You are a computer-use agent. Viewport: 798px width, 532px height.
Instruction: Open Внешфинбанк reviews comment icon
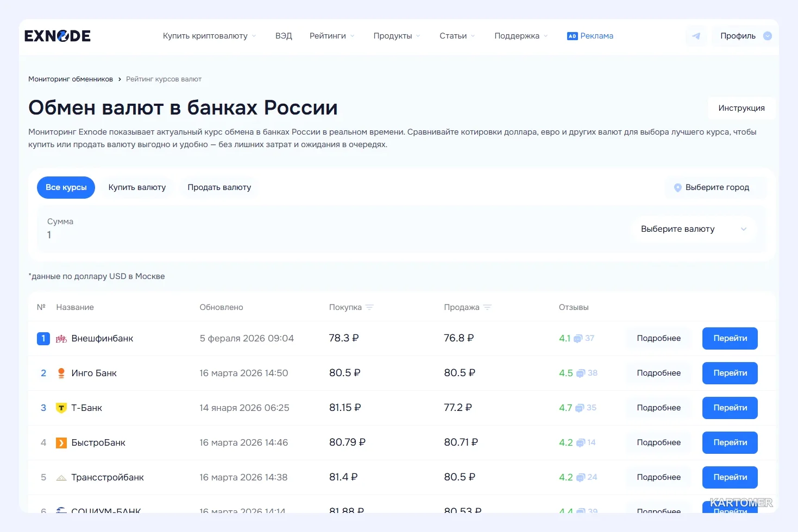pyautogui.click(x=578, y=339)
